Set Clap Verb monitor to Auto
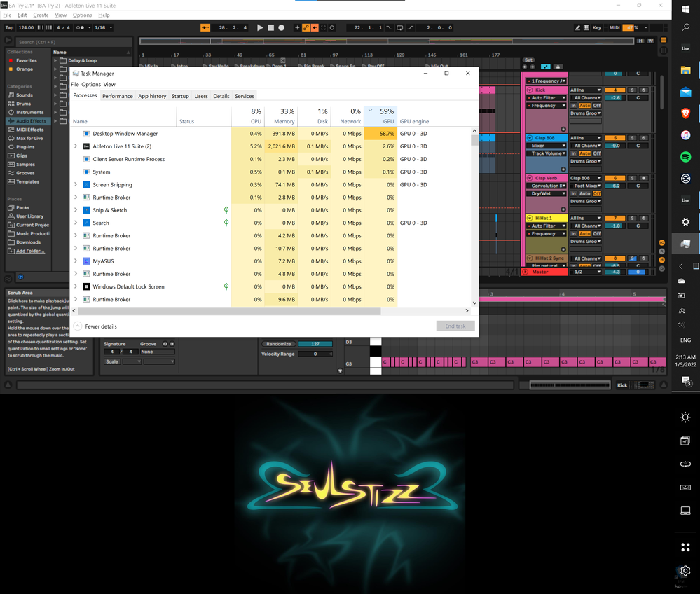The image size is (700, 594). click(585, 194)
